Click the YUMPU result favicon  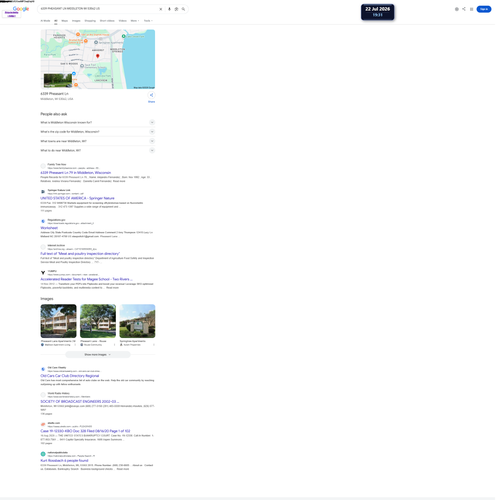(43, 273)
